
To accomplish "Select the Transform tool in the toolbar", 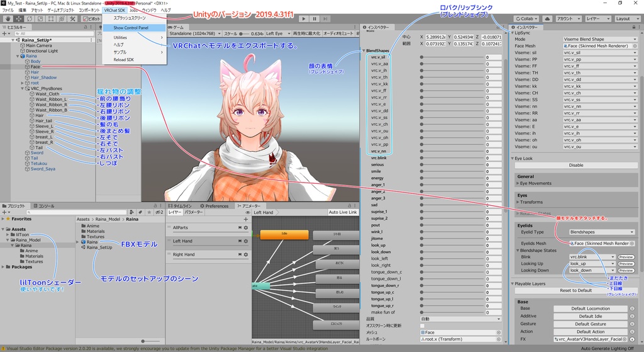I will point(62,19).
